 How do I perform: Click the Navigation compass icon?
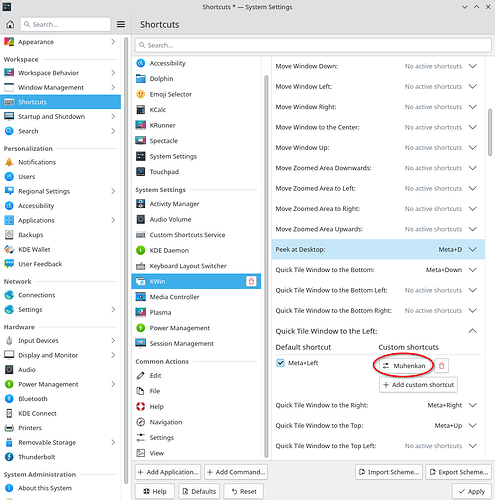click(141, 422)
